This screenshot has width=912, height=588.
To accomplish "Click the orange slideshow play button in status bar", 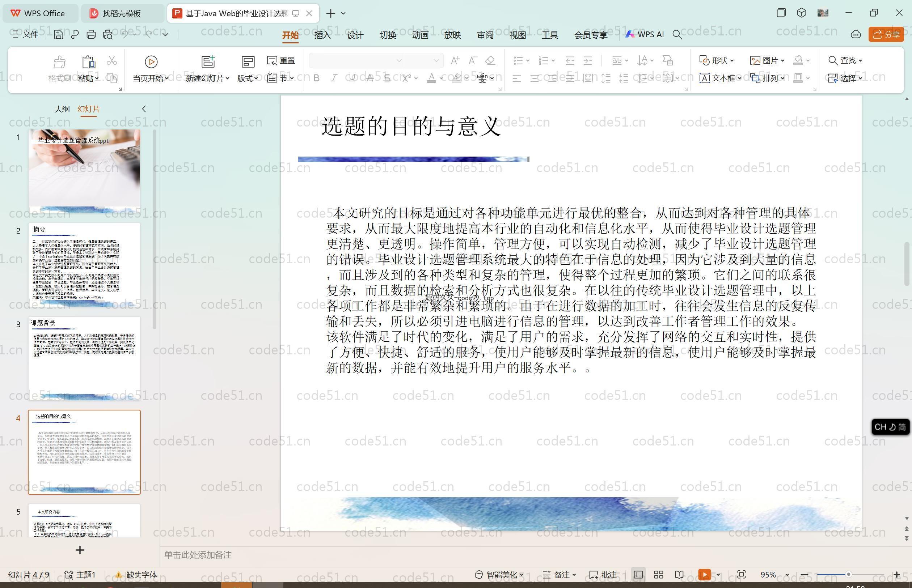I will (x=704, y=575).
